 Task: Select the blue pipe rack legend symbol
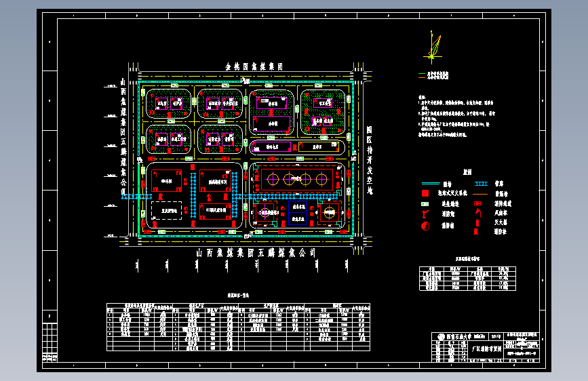(481, 184)
